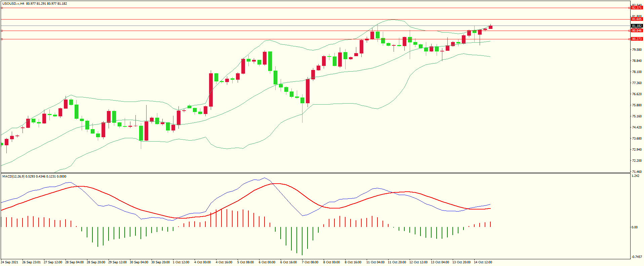Click the 24 Sep 2021 date label
The height and width of the screenshot is (266, 644).
[x=10, y=262]
